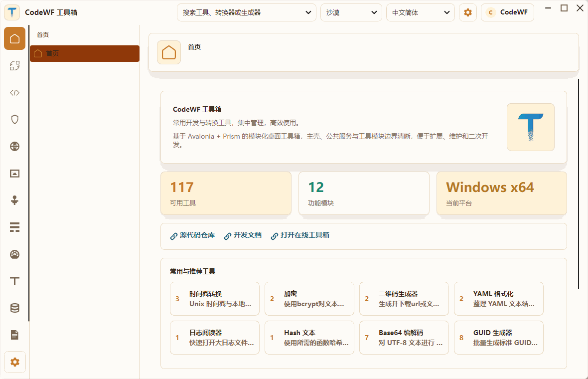The image size is (588, 379).
Task: Select 首页 item in navigation list
Action: coord(85,53)
